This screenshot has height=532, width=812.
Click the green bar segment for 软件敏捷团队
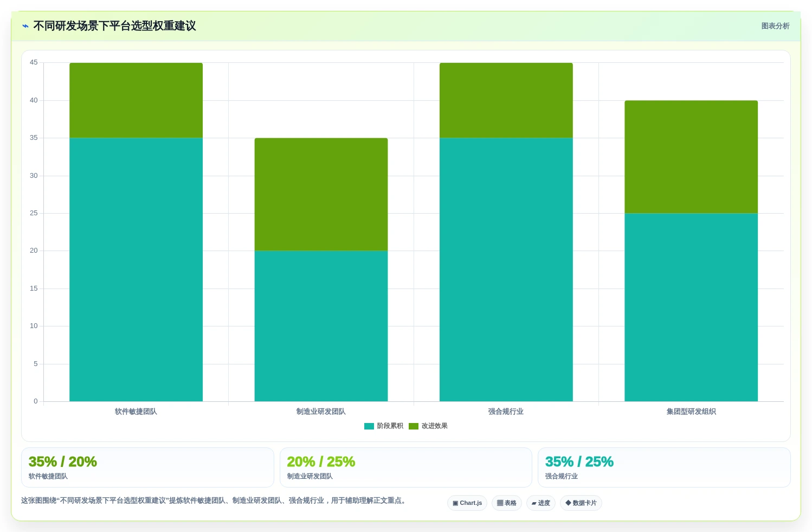(x=136, y=100)
